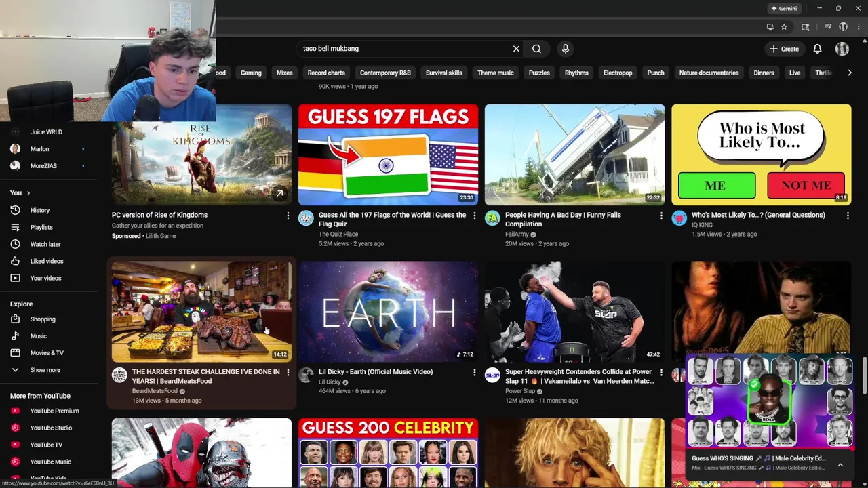868x488 pixels.
Task: Select the Record charts chip
Action: (x=326, y=73)
